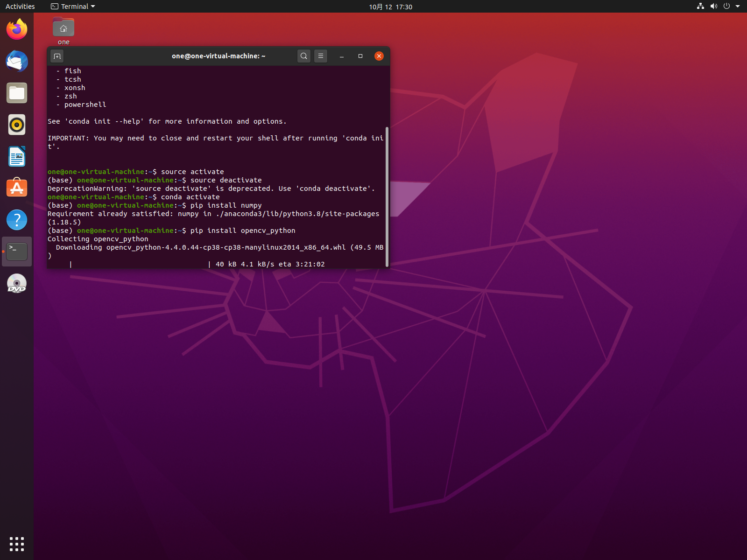
Task: Open LibreOffice Writer from the dock
Action: 17,156
